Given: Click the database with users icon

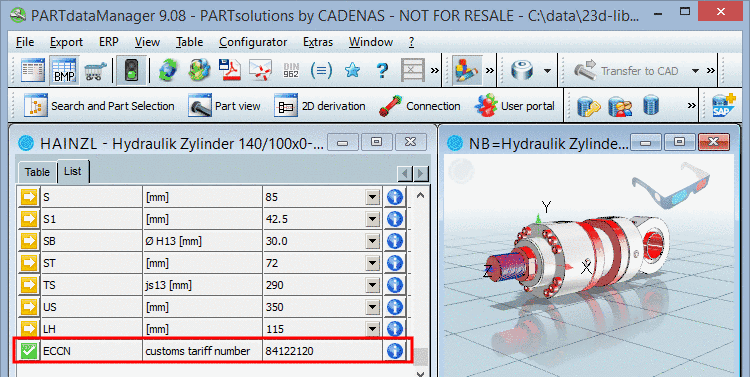Looking at the screenshot, I should [620, 106].
